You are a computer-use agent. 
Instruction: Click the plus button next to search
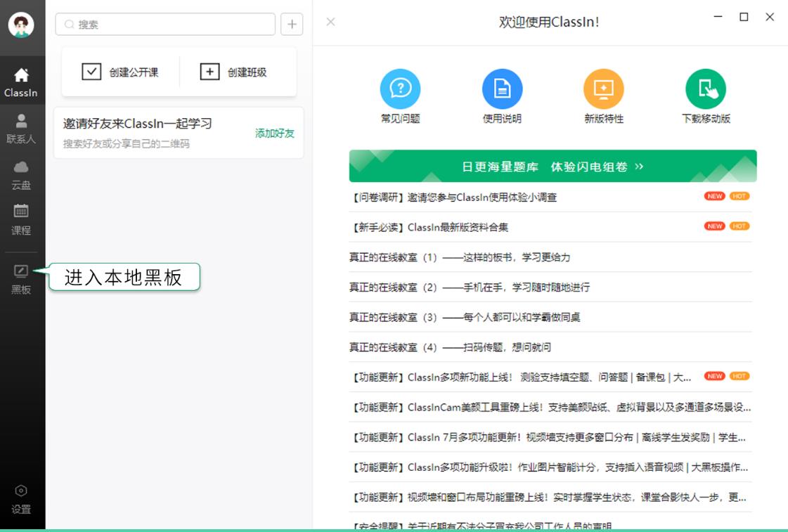tap(292, 24)
